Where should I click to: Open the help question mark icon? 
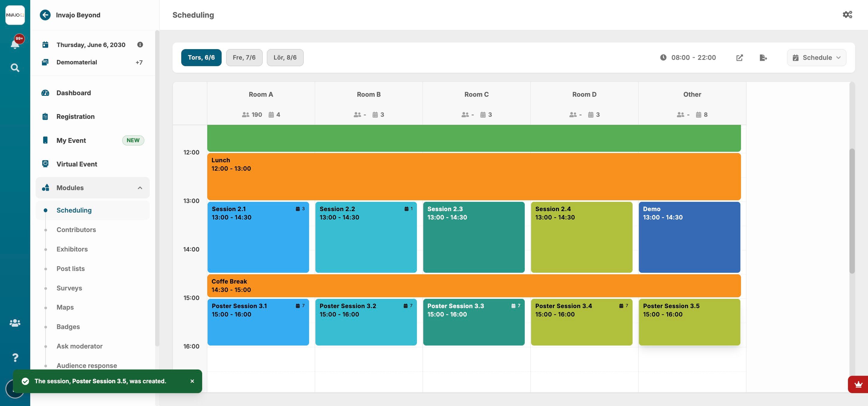click(x=15, y=357)
